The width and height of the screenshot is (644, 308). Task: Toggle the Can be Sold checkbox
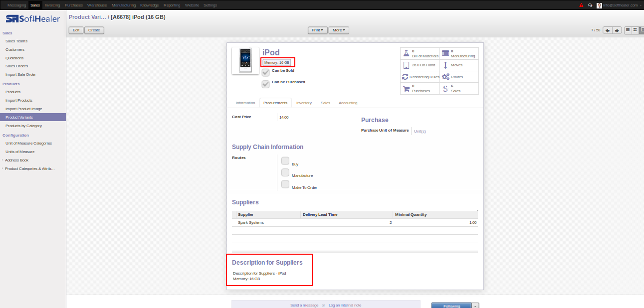(x=265, y=73)
